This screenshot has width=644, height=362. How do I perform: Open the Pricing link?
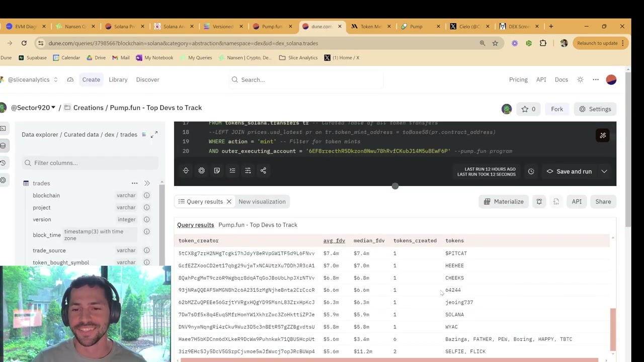[x=518, y=79]
